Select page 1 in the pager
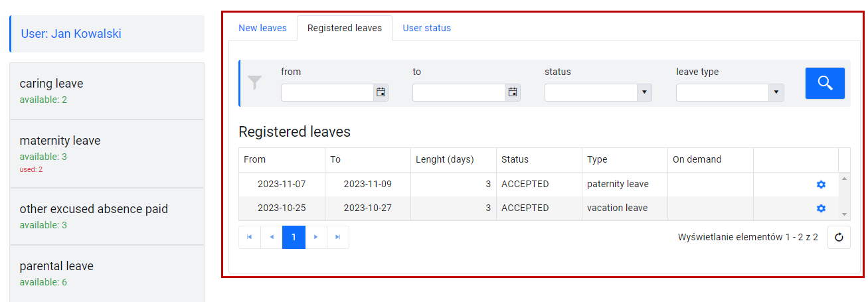The height and width of the screenshot is (302, 868). 294,237
